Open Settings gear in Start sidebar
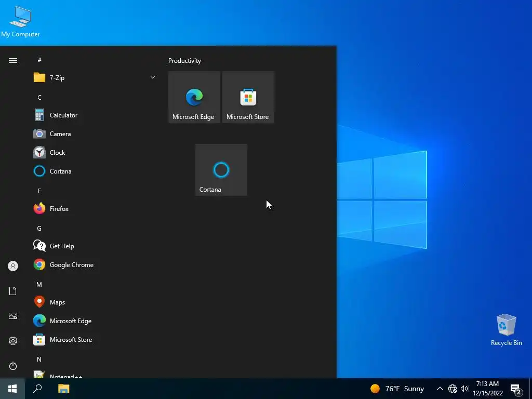This screenshot has width=532, height=399. tap(13, 341)
